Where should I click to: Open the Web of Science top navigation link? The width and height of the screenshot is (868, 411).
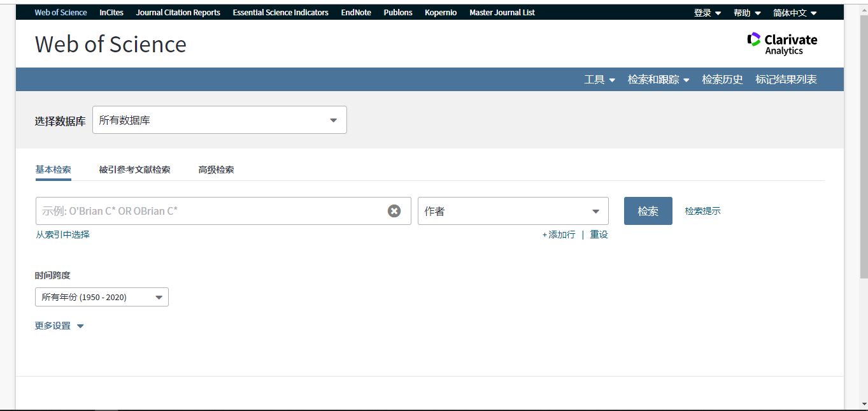click(60, 12)
